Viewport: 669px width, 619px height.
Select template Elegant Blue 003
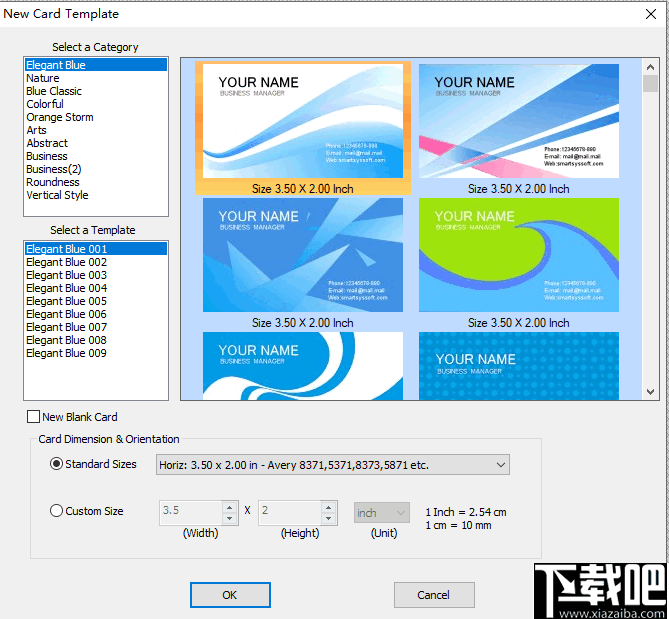[x=96, y=275]
